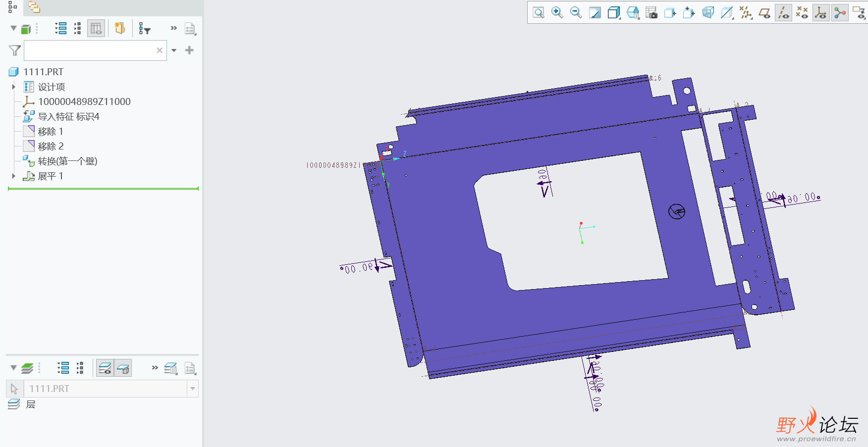The image size is (868, 447).
Task: Toggle datum axis display
Action: click(x=783, y=12)
